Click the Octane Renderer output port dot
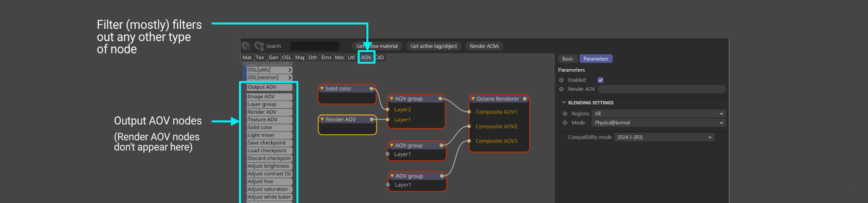This screenshot has width=868, height=203. 525,99
